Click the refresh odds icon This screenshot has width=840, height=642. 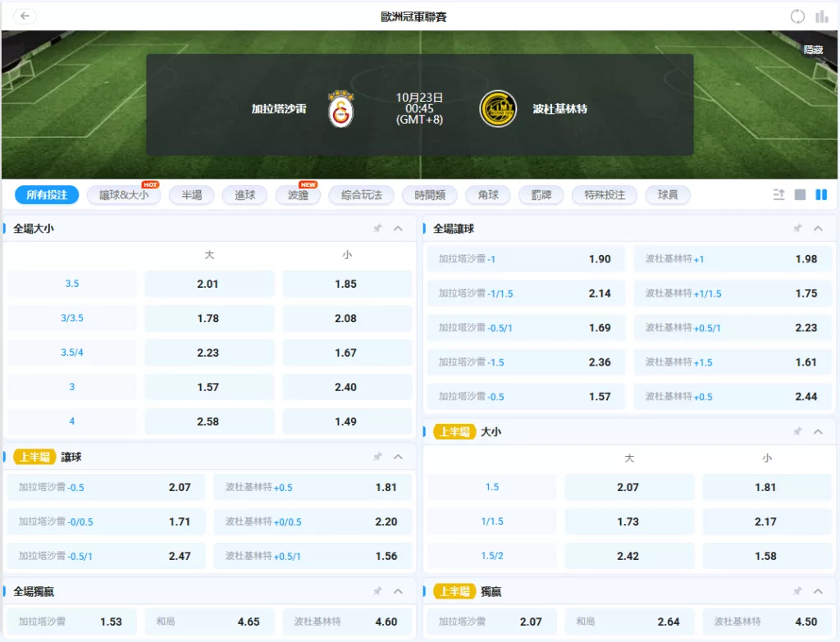click(x=797, y=16)
